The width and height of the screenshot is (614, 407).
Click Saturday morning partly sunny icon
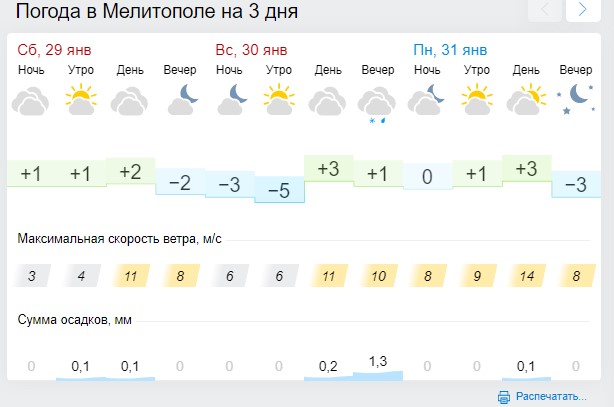80,100
